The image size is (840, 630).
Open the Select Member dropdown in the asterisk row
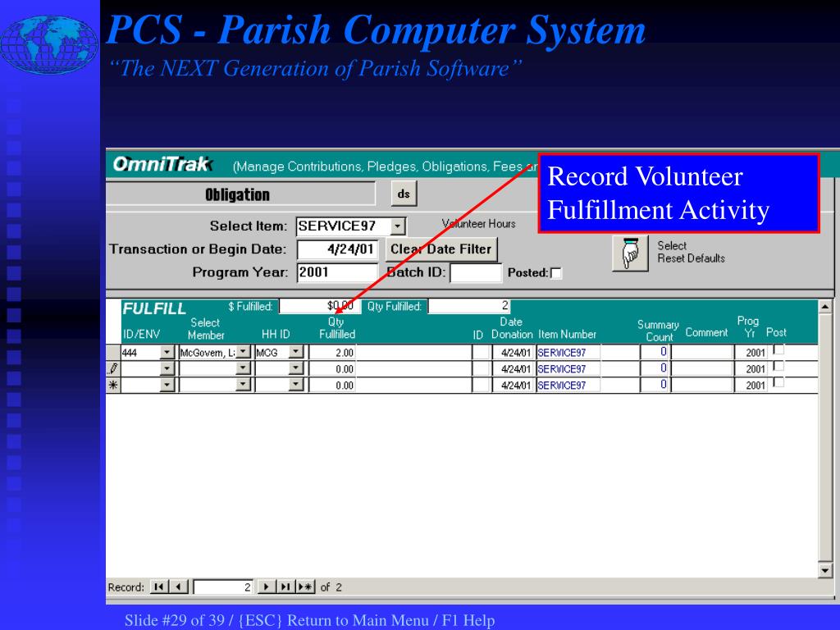pyautogui.click(x=243, y=385)
